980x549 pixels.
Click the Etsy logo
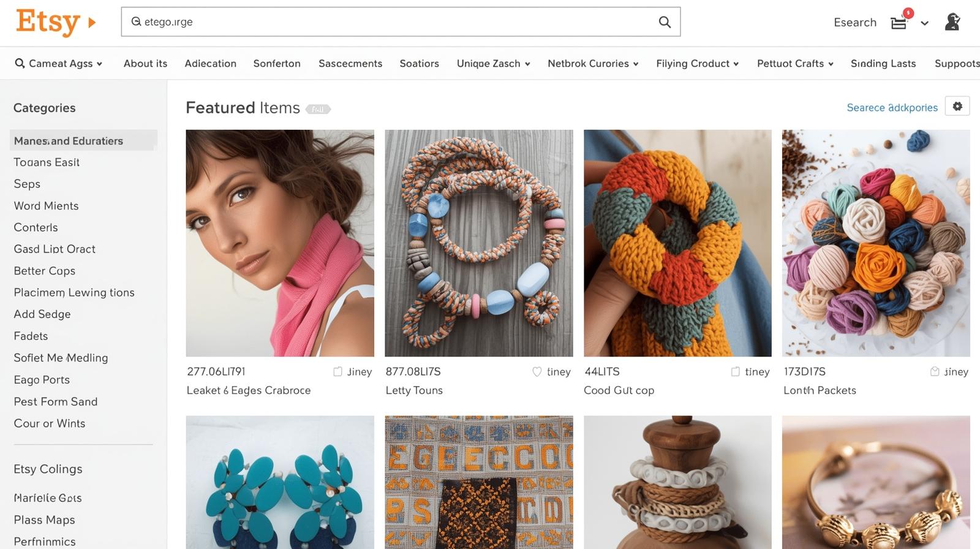[48, 23]
